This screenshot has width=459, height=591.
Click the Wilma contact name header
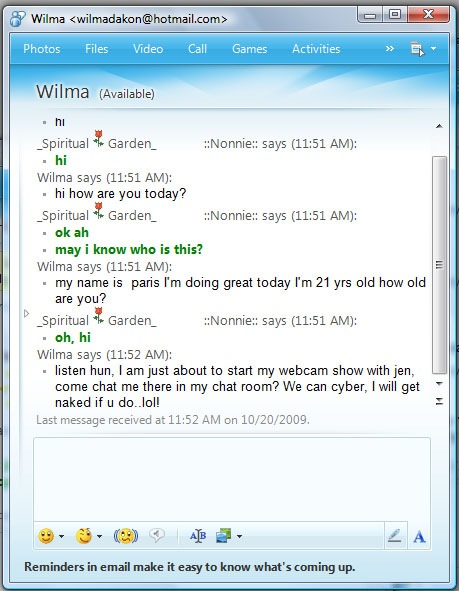(63, 92)
